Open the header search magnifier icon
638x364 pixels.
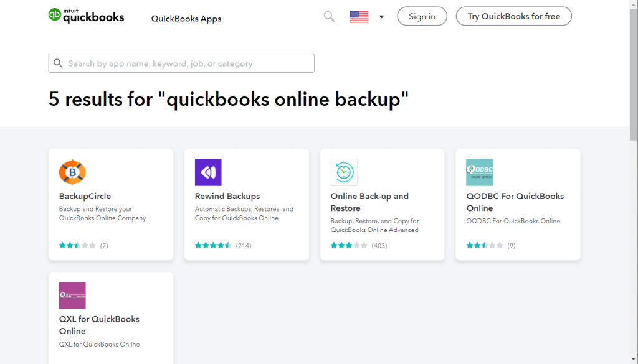click(x=329, y=17)
